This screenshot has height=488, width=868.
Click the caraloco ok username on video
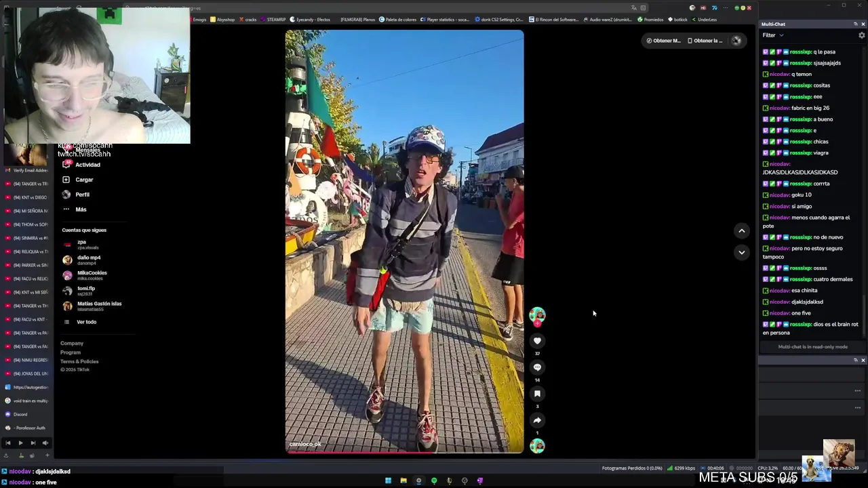click(305, 444)
